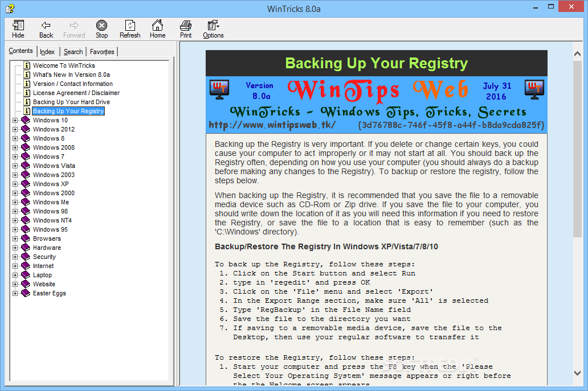Image resolution: width=588 pixels, height=391 pixels.
Task: Click the Hardware book icon
Action: coord(26,248)
